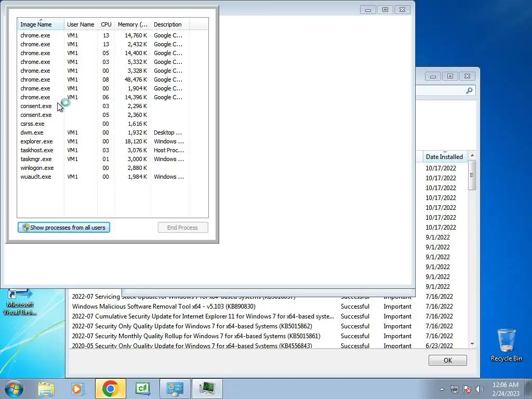Screen dimensions: 532x399
Task: Select the winlogon.exe process row
Action: click(113, 168)
